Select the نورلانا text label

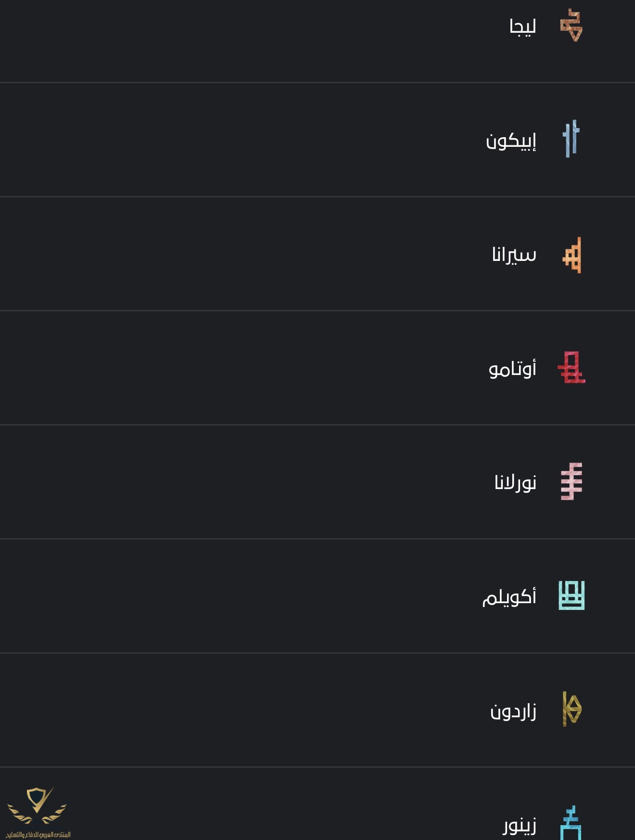coord(515,482)
